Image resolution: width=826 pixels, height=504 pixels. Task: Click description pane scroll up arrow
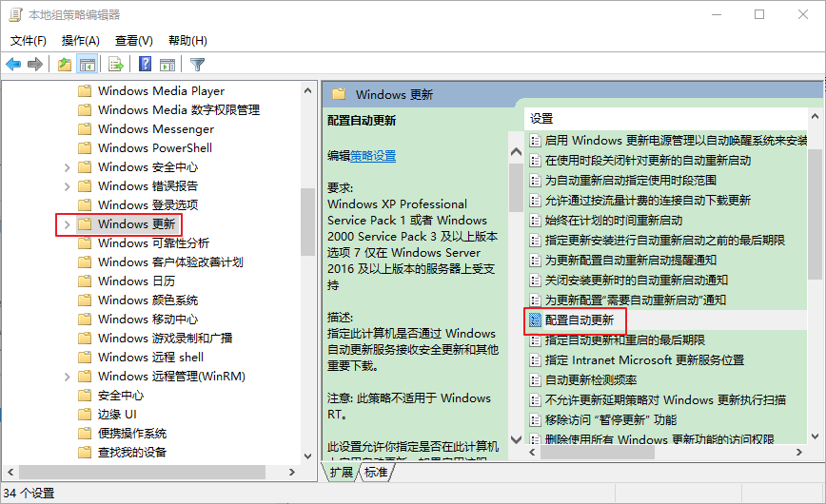516,151
